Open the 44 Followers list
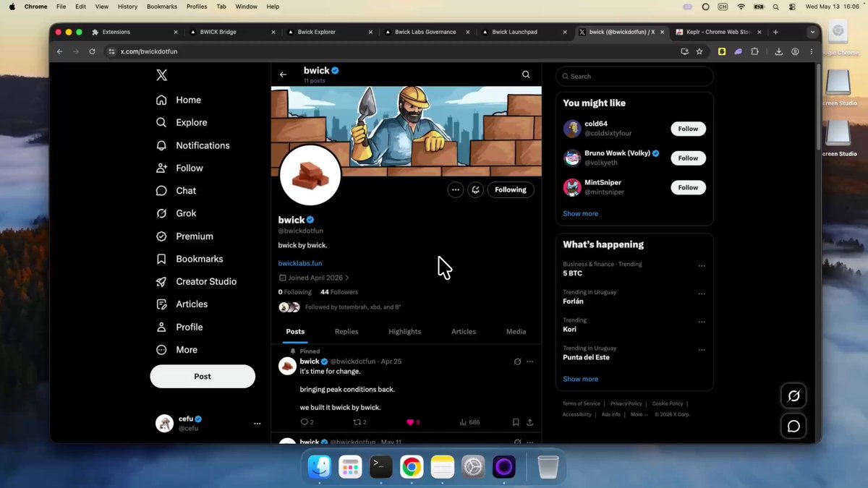This screenshot has width=868, height=488. (x=339, y=292)
